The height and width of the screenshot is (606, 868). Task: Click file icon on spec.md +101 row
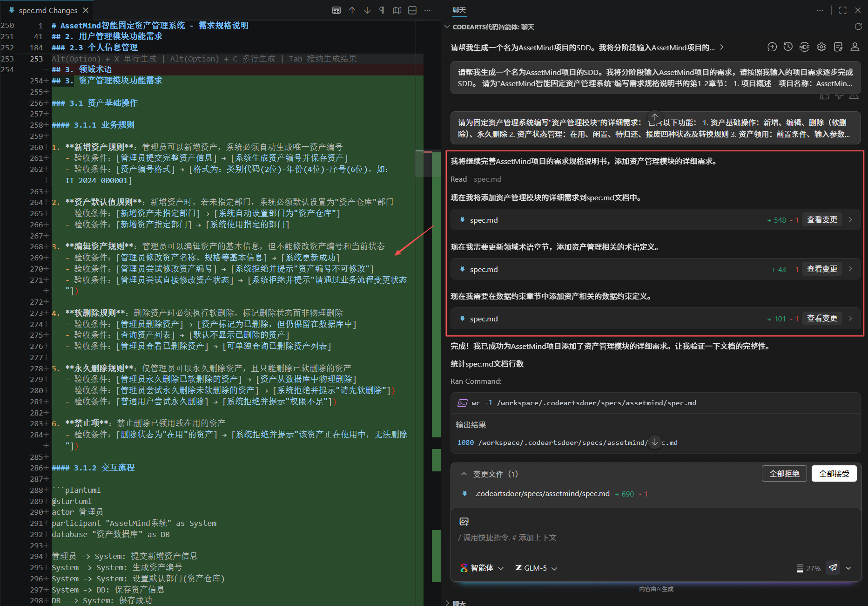pyautogui.click(x=462, y=319)
